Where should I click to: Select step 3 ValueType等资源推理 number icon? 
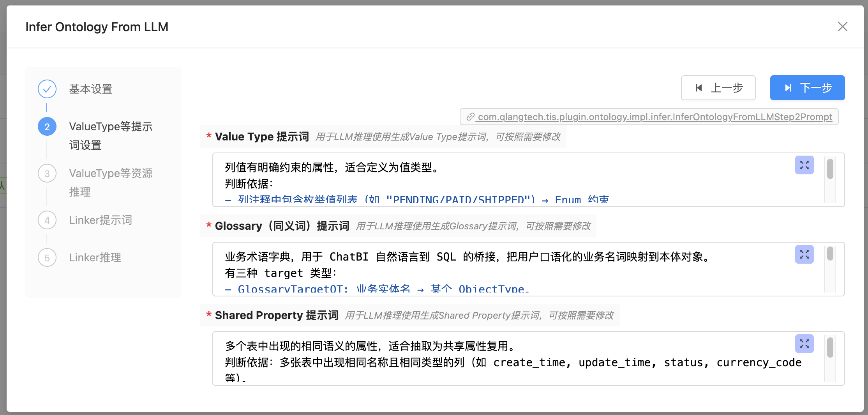(47, 173)
